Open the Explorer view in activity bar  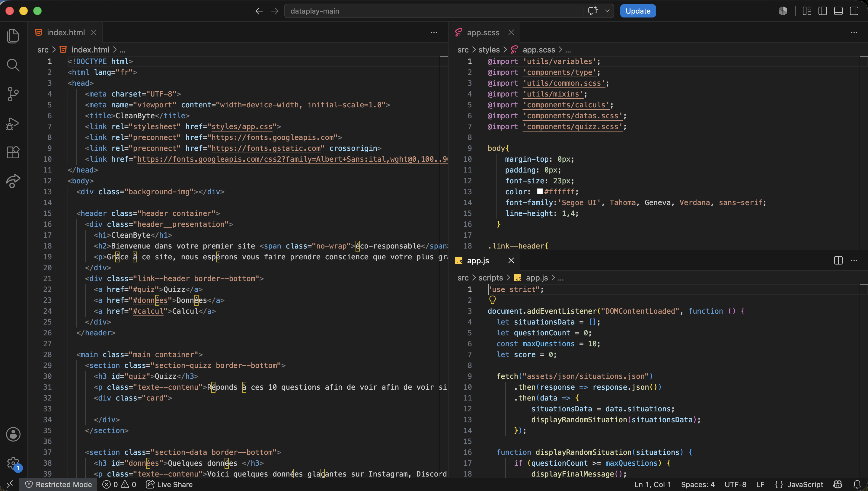tap(13, 36)
